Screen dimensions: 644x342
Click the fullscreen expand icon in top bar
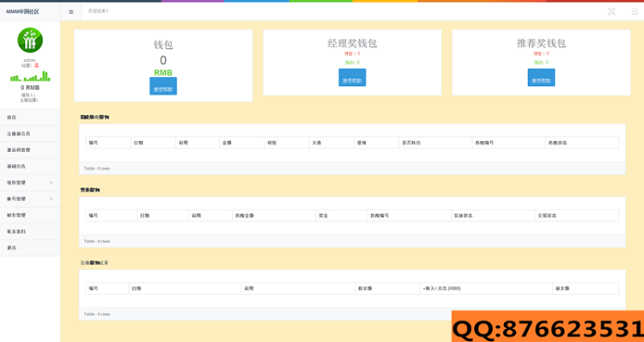(x=611, y=12)
